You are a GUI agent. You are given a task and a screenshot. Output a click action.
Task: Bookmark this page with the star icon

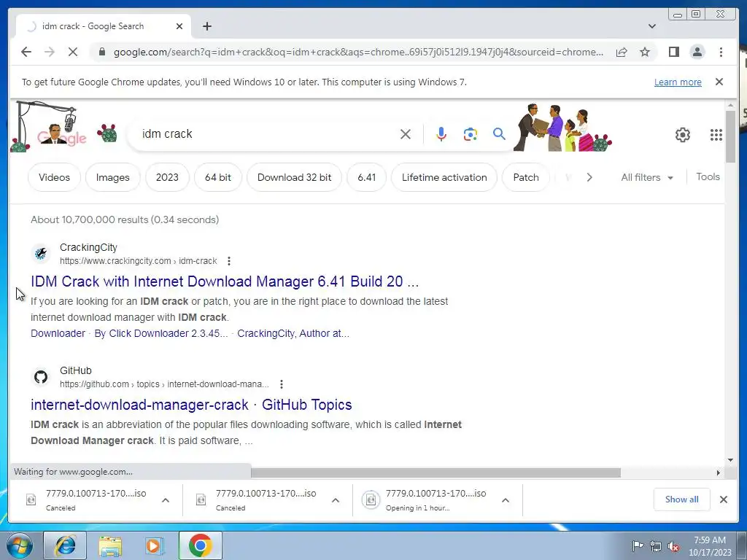click(x=645, y=52)
